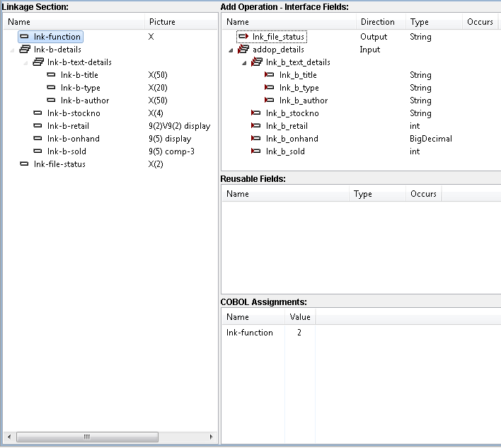The width and height of the screenshot is (501, 448).
Task: Select the lnk-file-status linkage item
Action: 59,164
